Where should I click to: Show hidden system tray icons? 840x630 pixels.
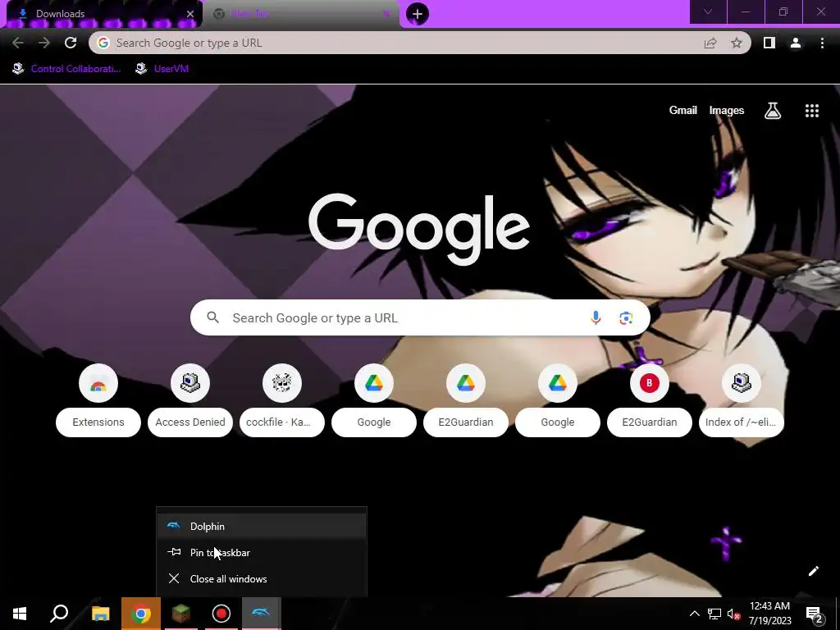[694, 614]
